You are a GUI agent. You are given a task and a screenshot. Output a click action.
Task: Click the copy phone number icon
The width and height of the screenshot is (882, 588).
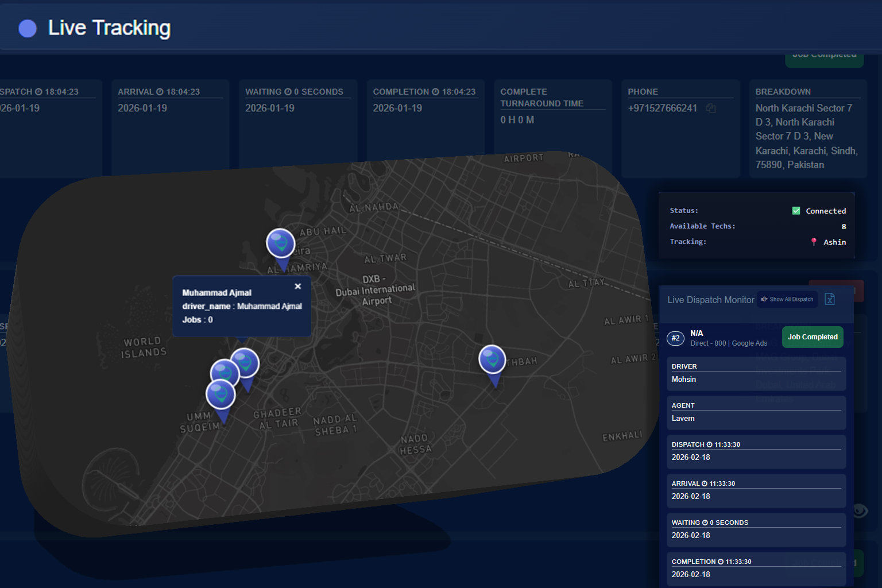[711, 109]
